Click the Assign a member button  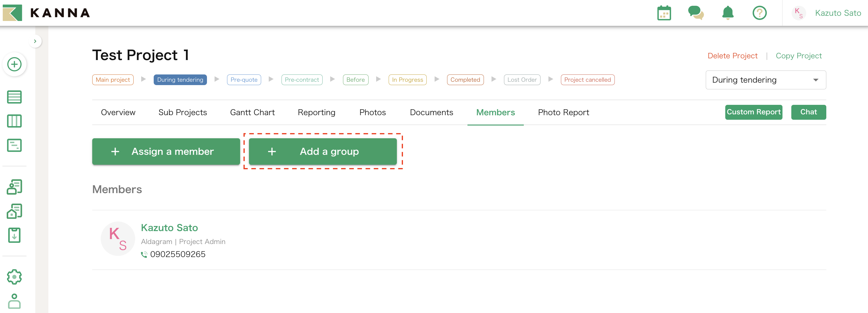tap(166, 151)
